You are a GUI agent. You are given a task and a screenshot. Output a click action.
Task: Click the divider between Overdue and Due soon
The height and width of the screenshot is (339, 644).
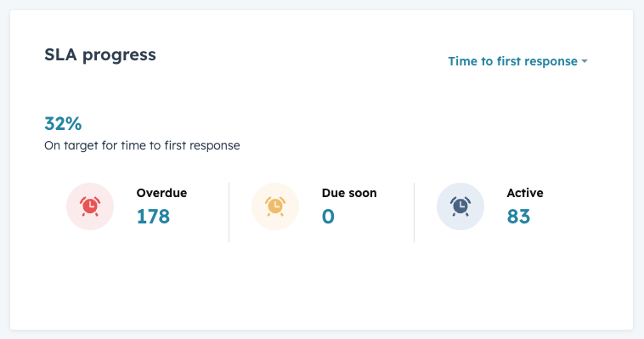click(229, 212)
